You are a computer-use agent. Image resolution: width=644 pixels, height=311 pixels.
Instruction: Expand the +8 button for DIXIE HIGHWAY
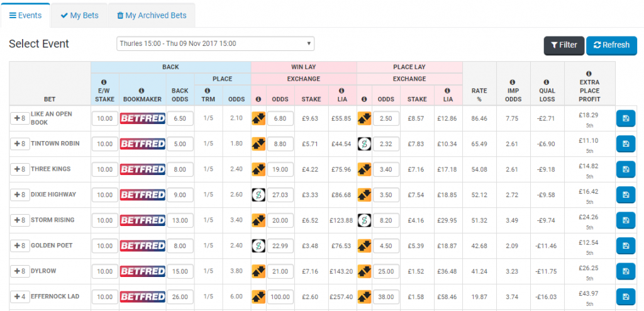pos(19,195)
